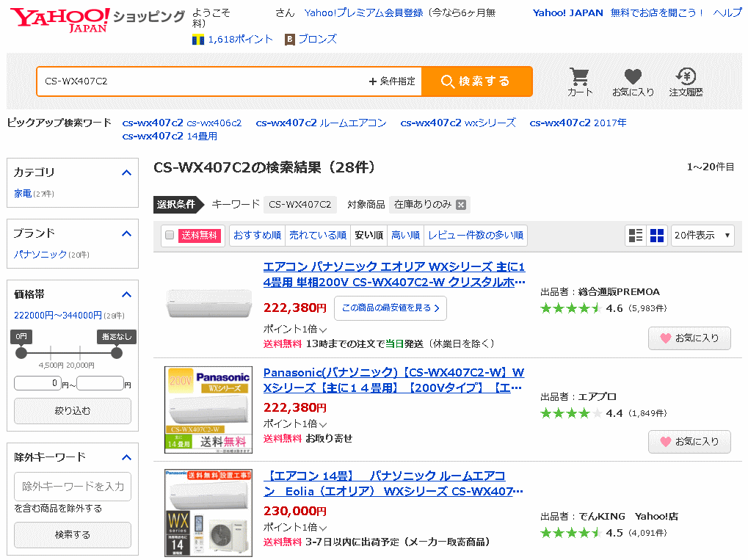Click the 絞り込む price filter button

coord(73,411)
